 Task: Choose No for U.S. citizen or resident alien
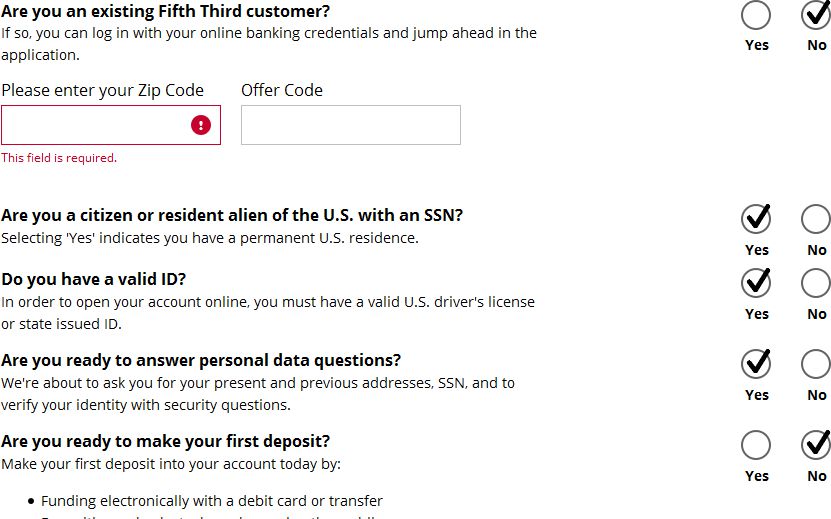[816, 219]
